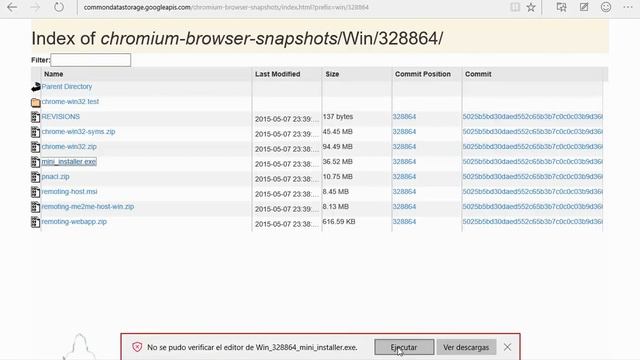Open commit position 328864 for mini_installer.exe

(404, 162)
